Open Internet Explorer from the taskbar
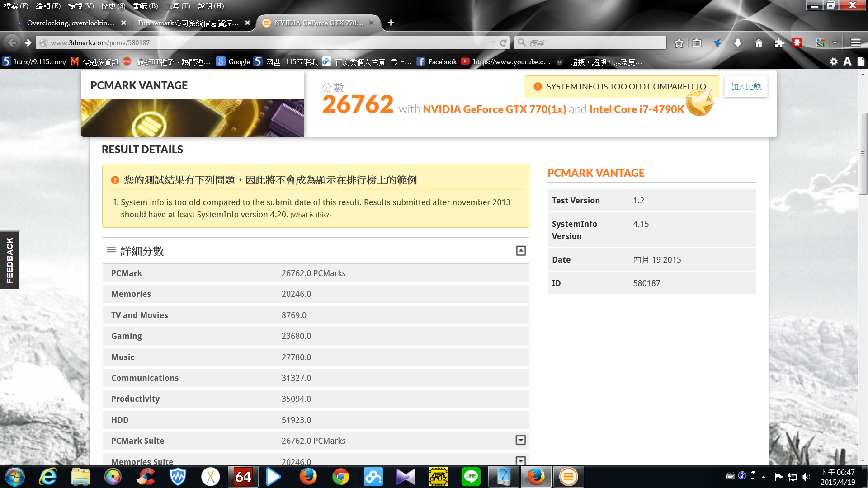Screen dimensions: 868x488 tap(48, 477)
